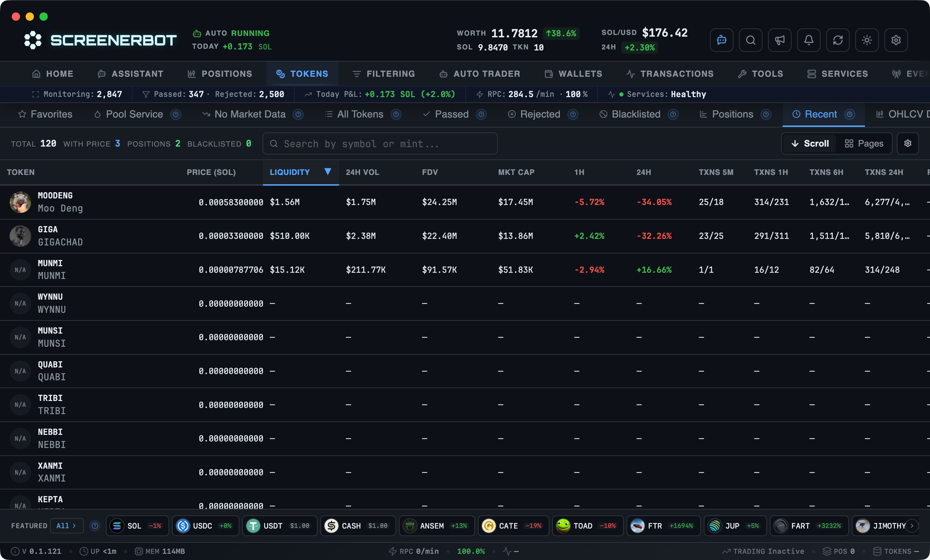Click help icon next to Blacklisted tab
The height and width of the screenshot is (560, 930).
[673, 114]
